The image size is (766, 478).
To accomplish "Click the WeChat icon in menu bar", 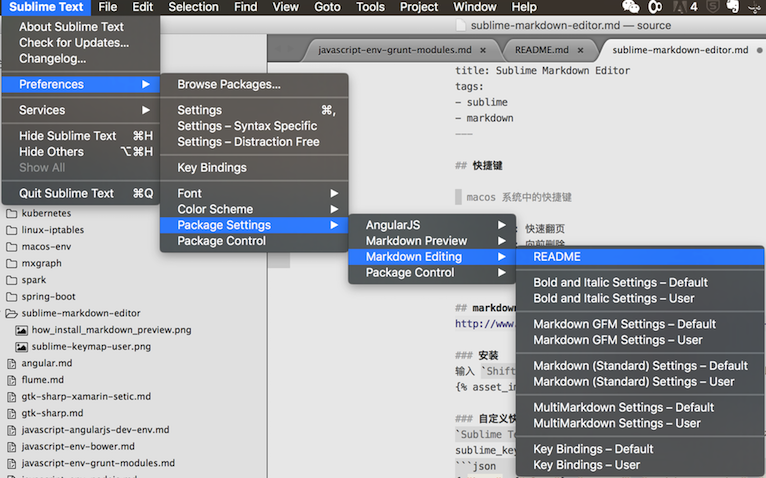I will (630, 7).
